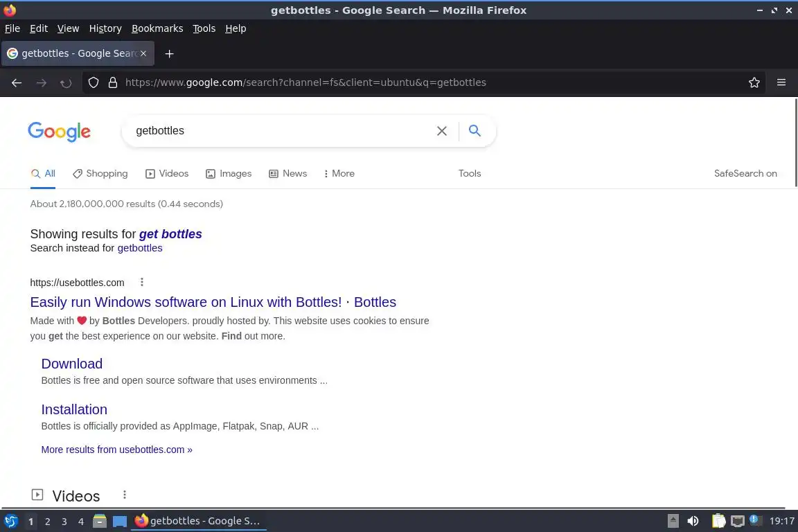The height and width of the screenshot is (532, 798).
Task: Click the network monitor tray icon
Action: pos(738,521)
